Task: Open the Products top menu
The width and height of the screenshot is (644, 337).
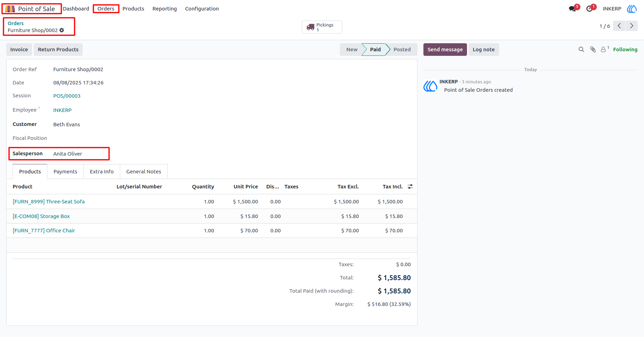Action: [x=133, y=9]
